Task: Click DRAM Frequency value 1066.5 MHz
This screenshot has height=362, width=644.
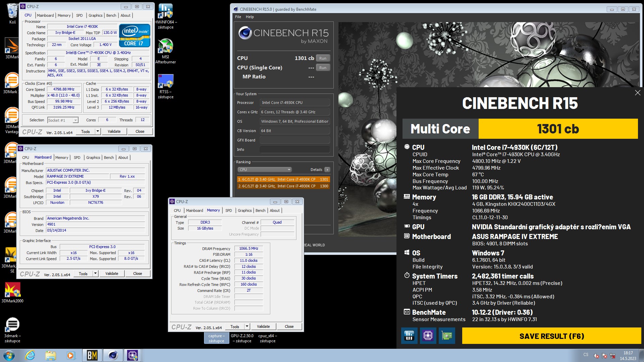Action: coord(249,249)
